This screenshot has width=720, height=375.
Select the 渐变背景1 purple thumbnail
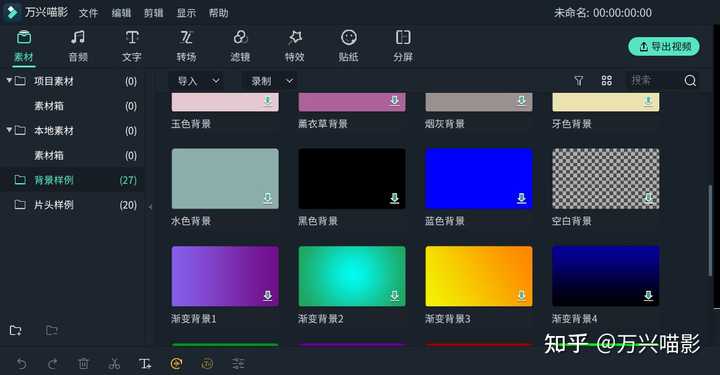pos(225,276)
